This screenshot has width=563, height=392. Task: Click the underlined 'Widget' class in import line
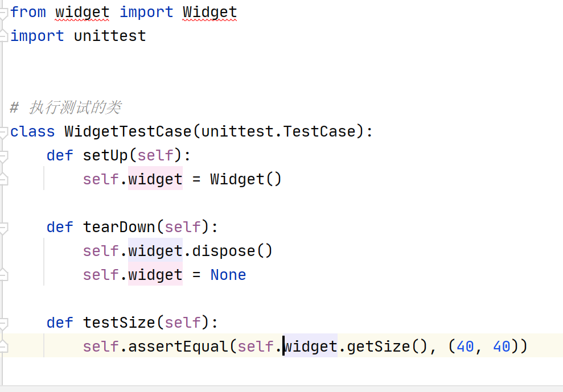[209, 12]
